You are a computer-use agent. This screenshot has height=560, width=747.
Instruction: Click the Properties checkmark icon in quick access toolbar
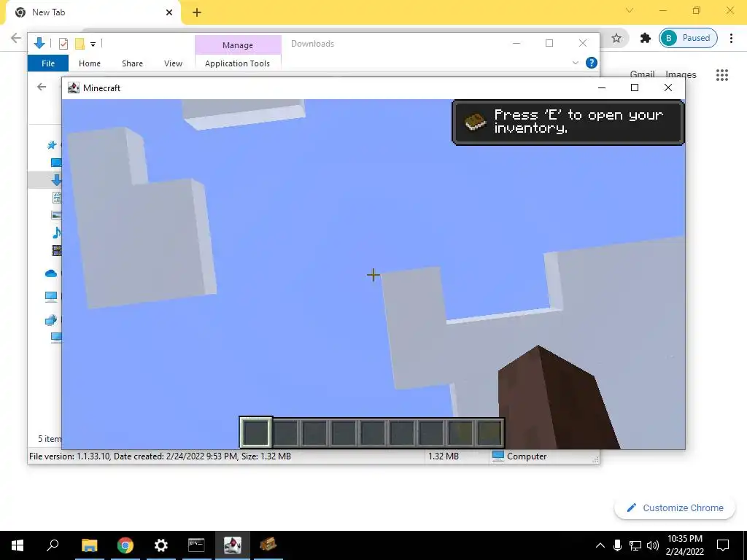click(x=63, y=44)
